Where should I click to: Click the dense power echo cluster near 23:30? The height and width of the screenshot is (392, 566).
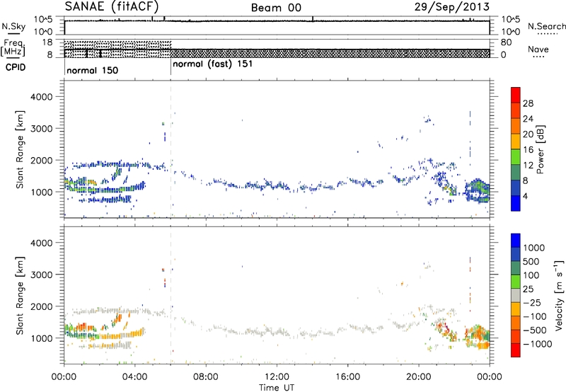[478, 190]
